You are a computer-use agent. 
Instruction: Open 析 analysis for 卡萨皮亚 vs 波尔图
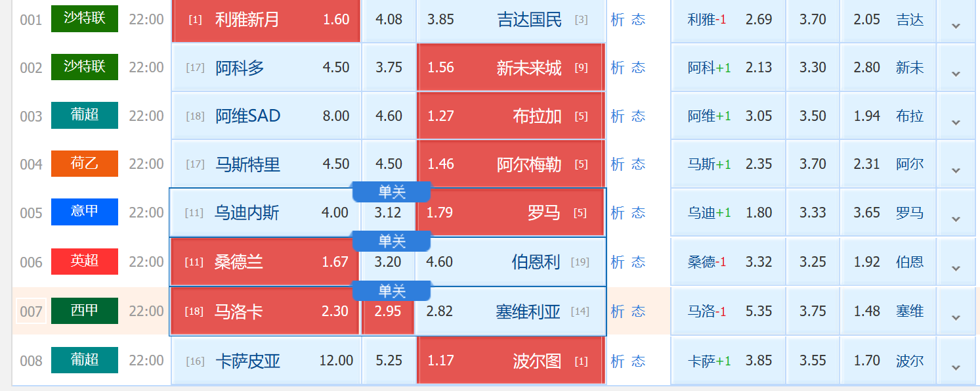coord(617,361)
